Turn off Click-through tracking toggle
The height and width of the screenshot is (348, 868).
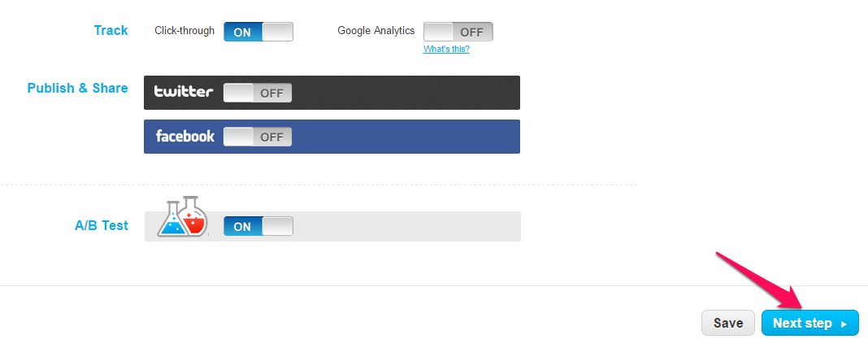(258, 32)
